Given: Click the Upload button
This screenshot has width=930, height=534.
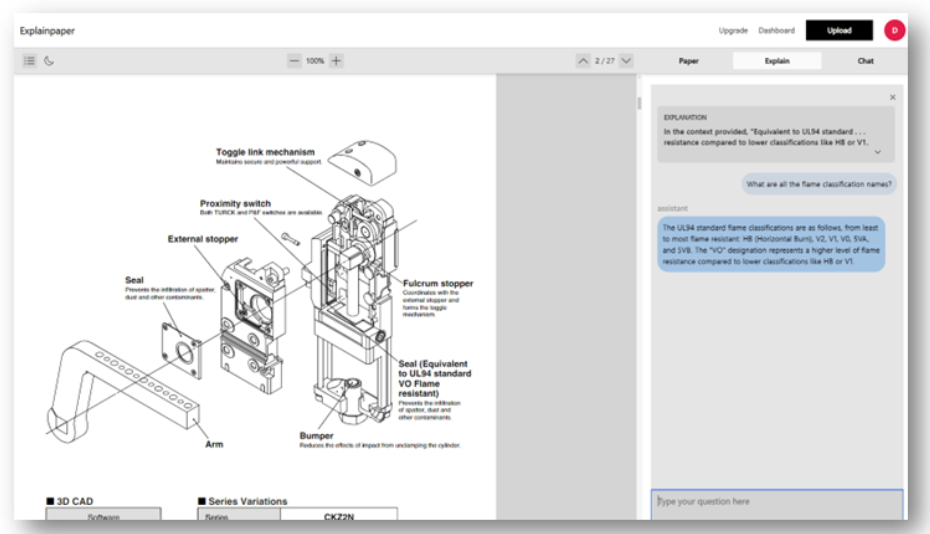Looking at the screenshot, I should click(839, 30).
